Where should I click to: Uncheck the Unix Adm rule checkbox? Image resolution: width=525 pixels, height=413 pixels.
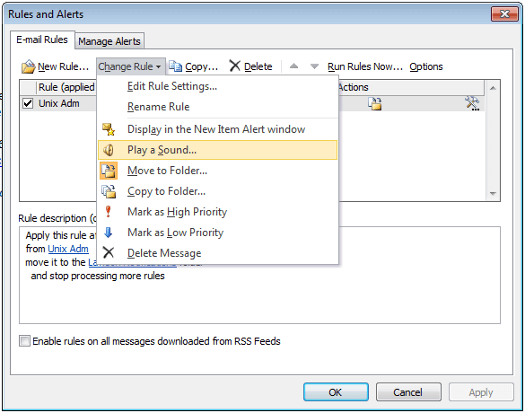click(28, 104)
